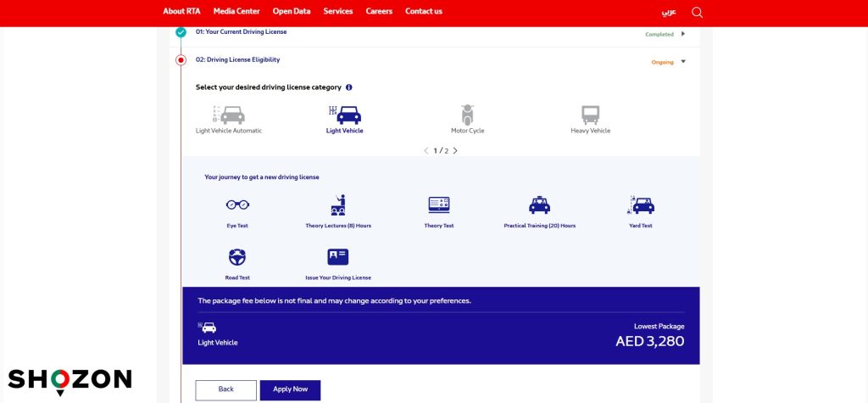Click the Road Test steering wheel icon
This screenshot has height=403, width=868.
[237, 257]
